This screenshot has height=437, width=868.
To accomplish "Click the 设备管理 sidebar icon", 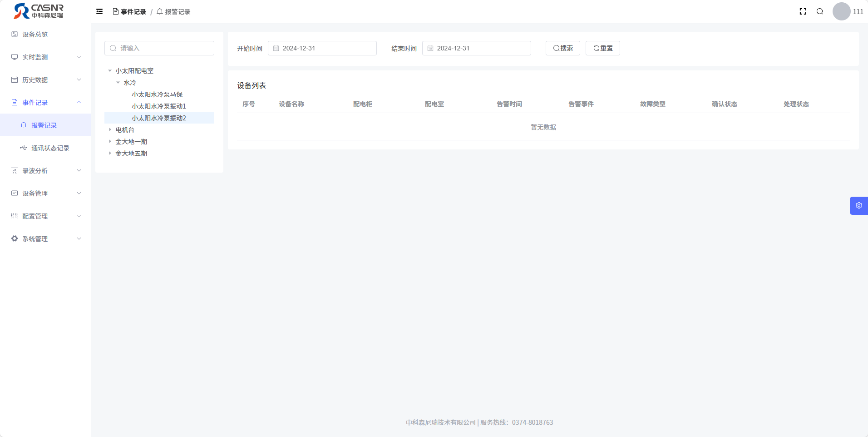I will pos(15,193).
